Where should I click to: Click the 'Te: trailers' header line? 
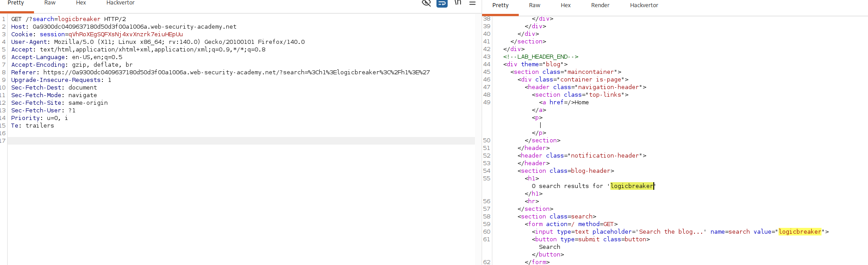33,126
